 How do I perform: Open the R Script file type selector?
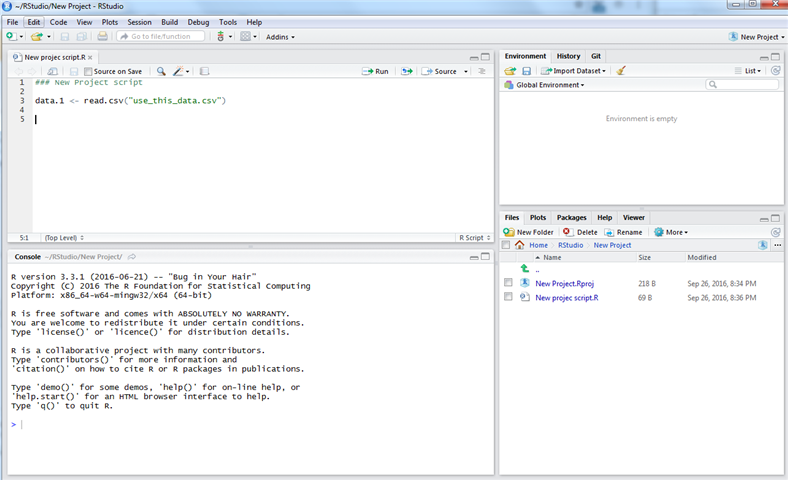474,238
